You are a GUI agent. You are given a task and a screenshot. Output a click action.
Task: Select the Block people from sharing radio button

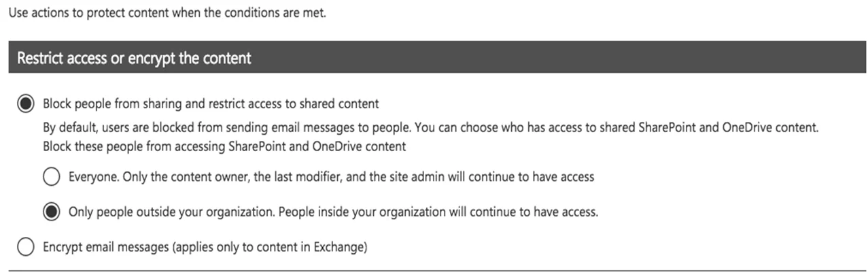(x=26, y=103)
